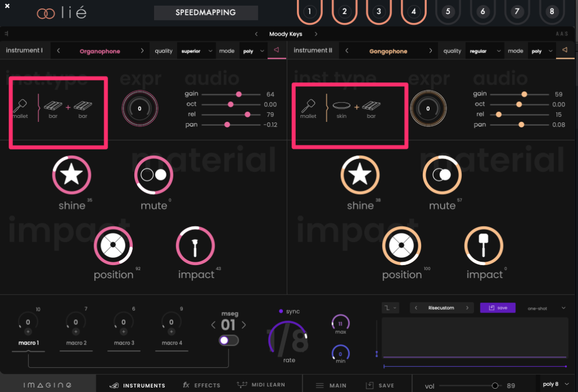Open the quality dropdown showing superior
Image resolution: width=578 pixels, height=392 pixels.
196,51
